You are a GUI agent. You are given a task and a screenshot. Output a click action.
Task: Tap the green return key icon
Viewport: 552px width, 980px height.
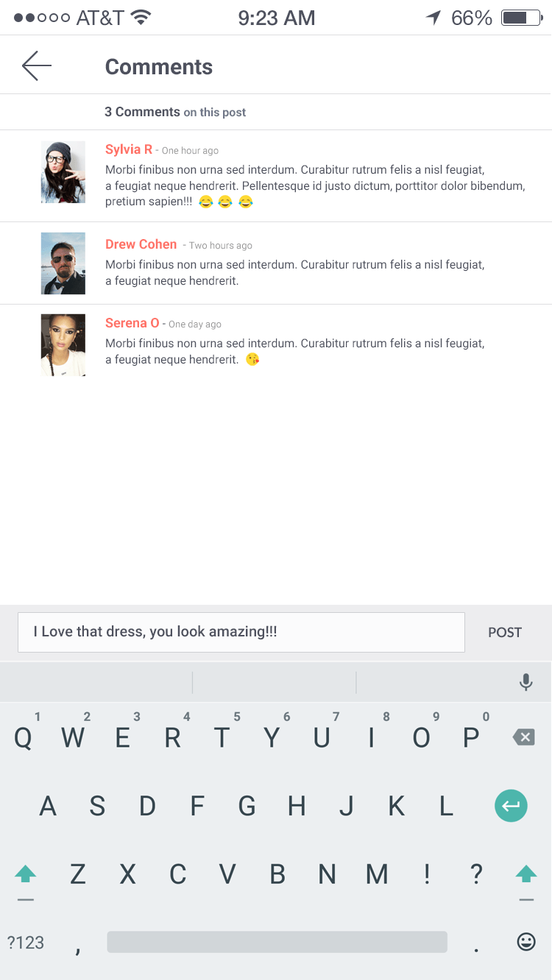(511, 806)
